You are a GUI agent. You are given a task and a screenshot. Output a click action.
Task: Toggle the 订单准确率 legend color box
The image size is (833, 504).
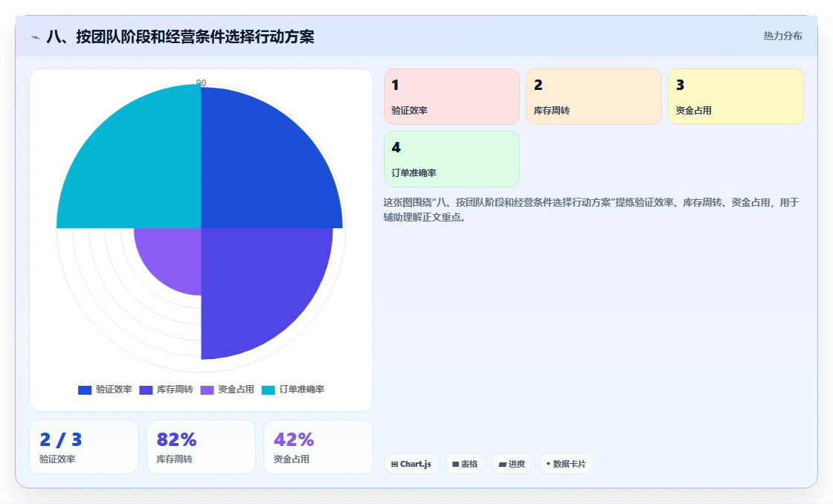click(x=268, y=390)
